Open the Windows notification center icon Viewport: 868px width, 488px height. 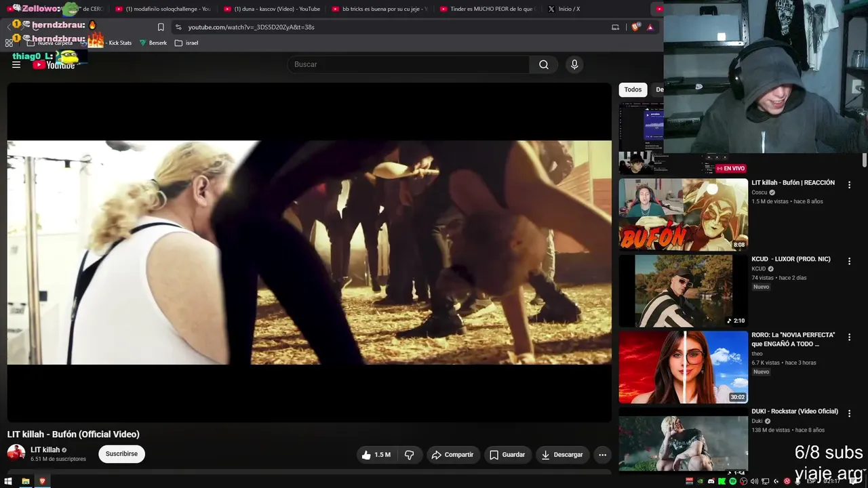[854, 481]
